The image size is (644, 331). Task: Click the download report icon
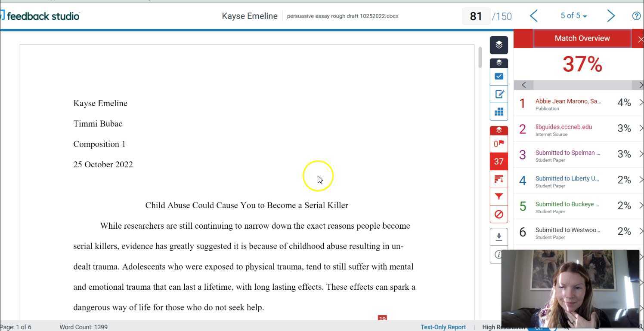[x=498, y=236]
